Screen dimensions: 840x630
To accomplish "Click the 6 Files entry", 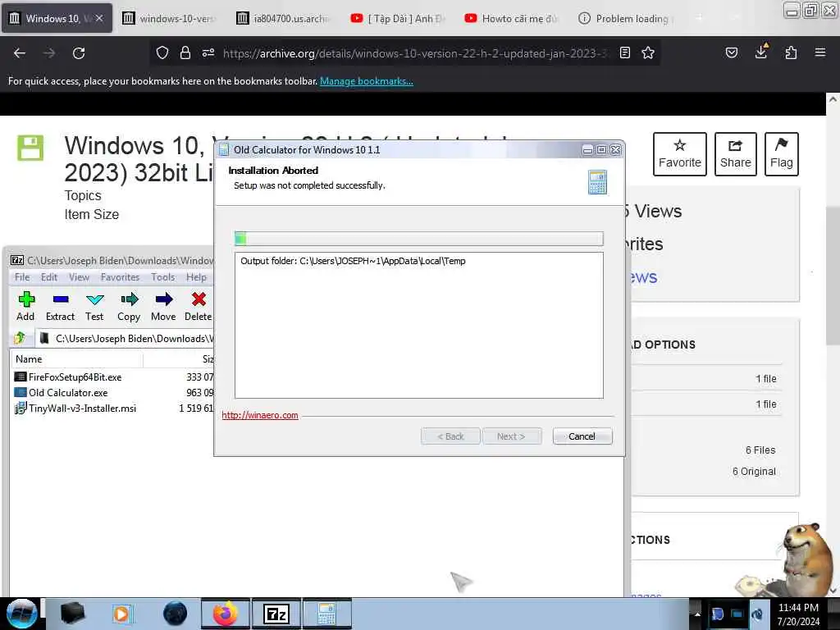I will click(760, 450).
